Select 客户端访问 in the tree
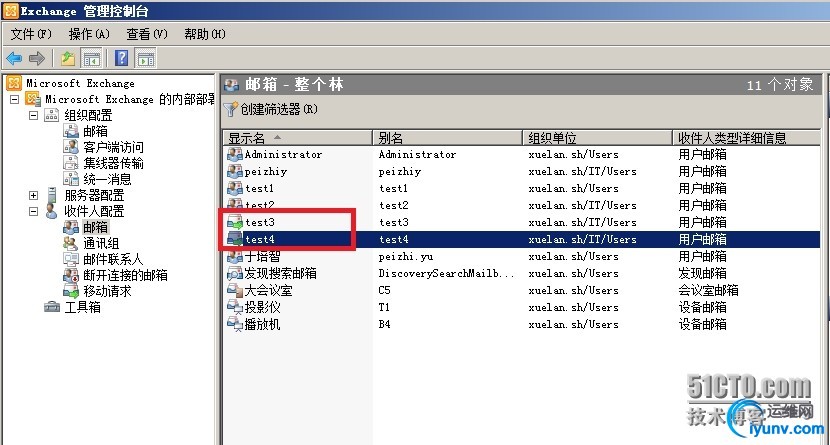 (113, 147)
